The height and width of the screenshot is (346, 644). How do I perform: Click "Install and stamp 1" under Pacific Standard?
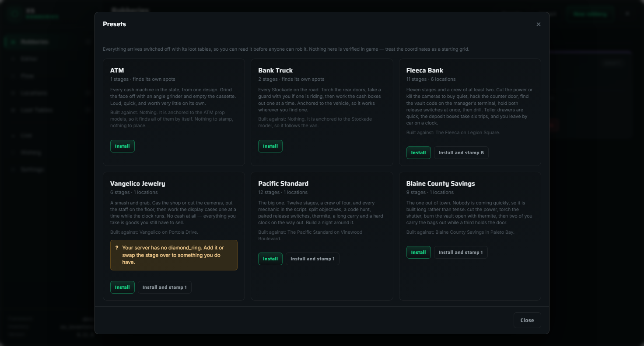coord(312,259)
